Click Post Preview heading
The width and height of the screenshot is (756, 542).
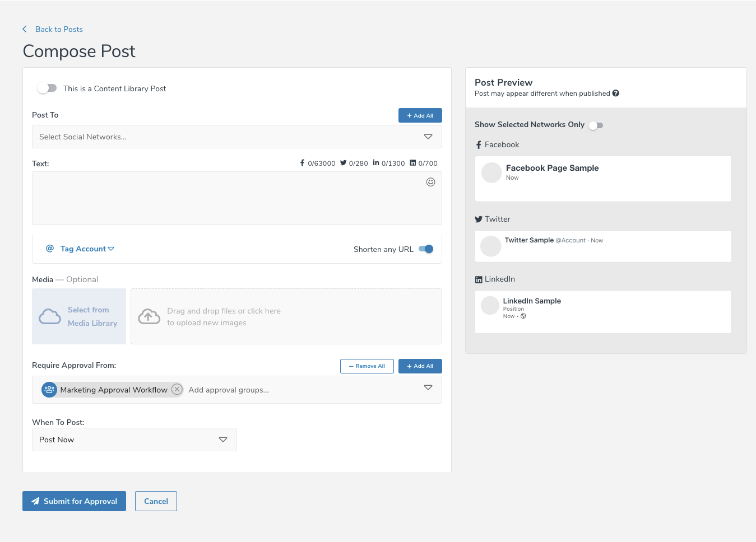tap(503, 82)
